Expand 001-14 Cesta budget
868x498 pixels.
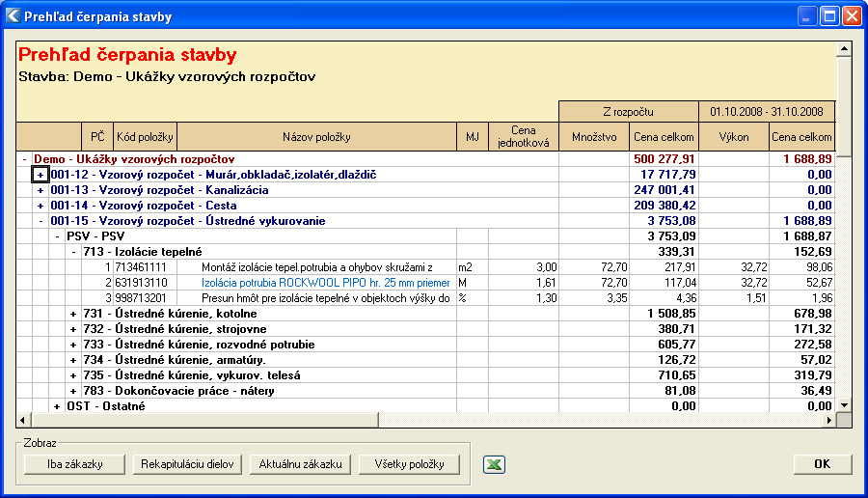41,206
